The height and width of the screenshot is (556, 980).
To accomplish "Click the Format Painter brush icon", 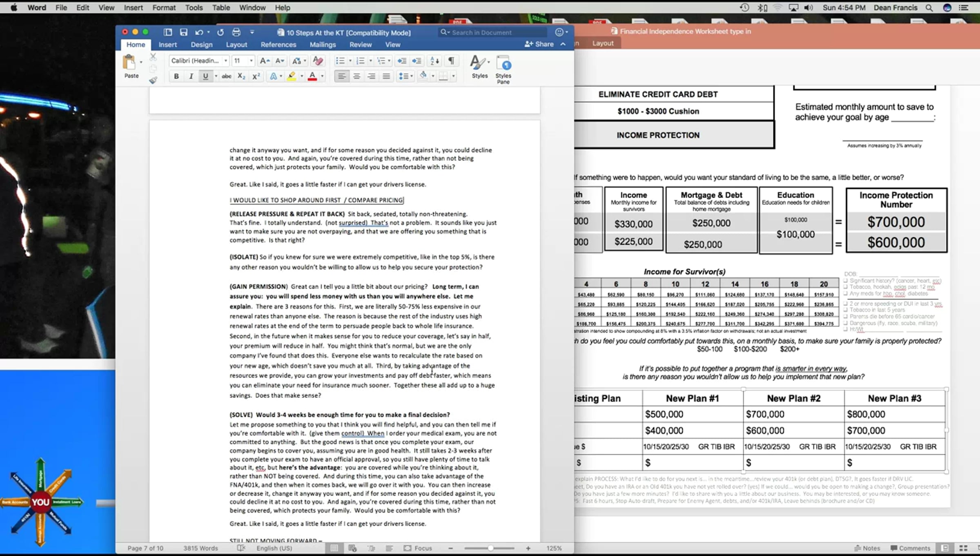I will point(153,80).
